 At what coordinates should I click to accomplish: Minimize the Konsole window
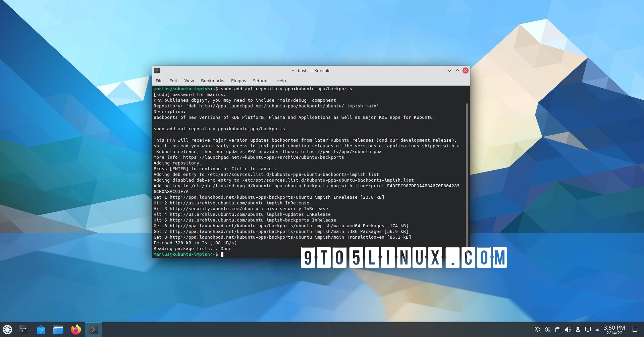click(x=449, y=70)
